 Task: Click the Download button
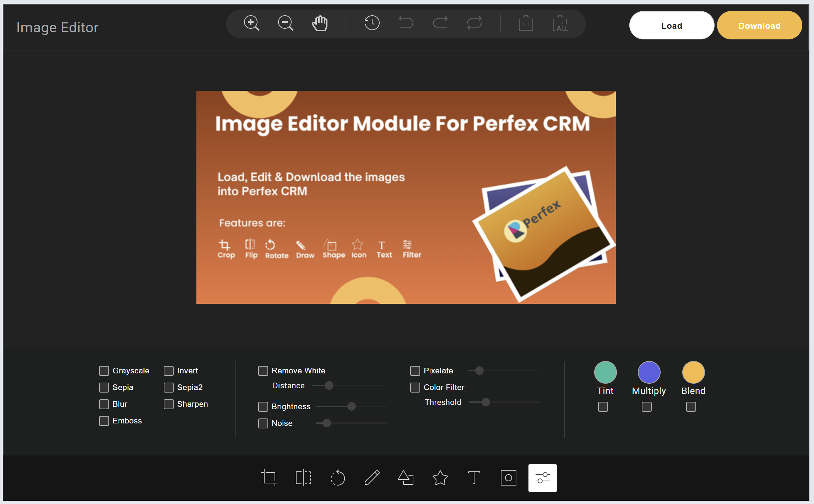[x=759, y=25]
